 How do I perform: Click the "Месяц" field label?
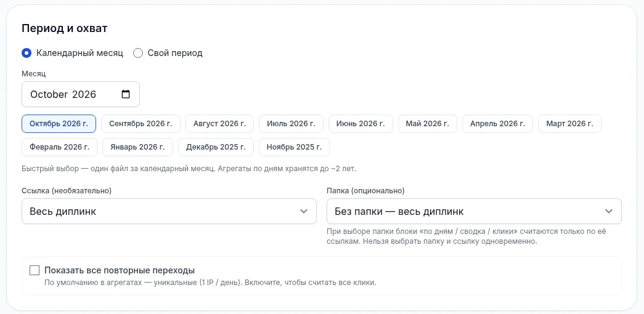tap(34, 74)
